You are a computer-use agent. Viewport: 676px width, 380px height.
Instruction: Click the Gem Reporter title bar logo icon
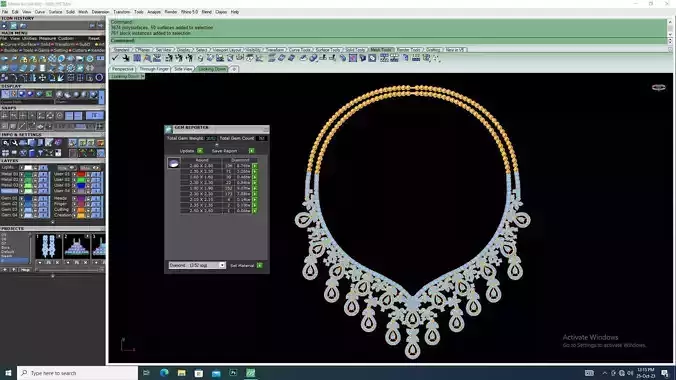click(169, 129)
